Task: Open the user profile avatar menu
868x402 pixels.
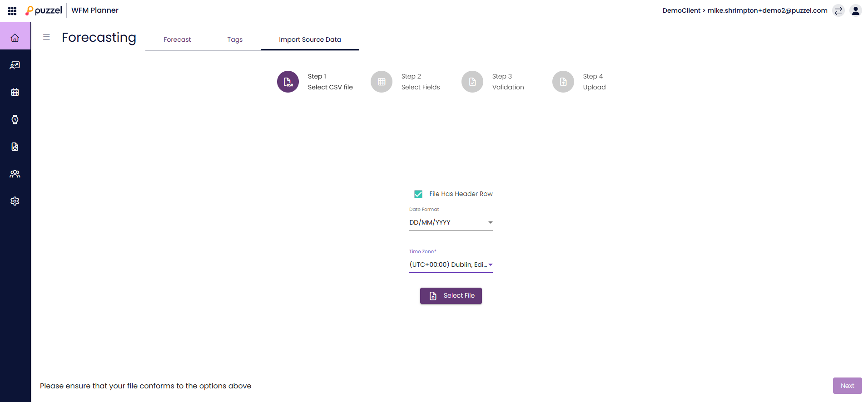Action: 856,11
